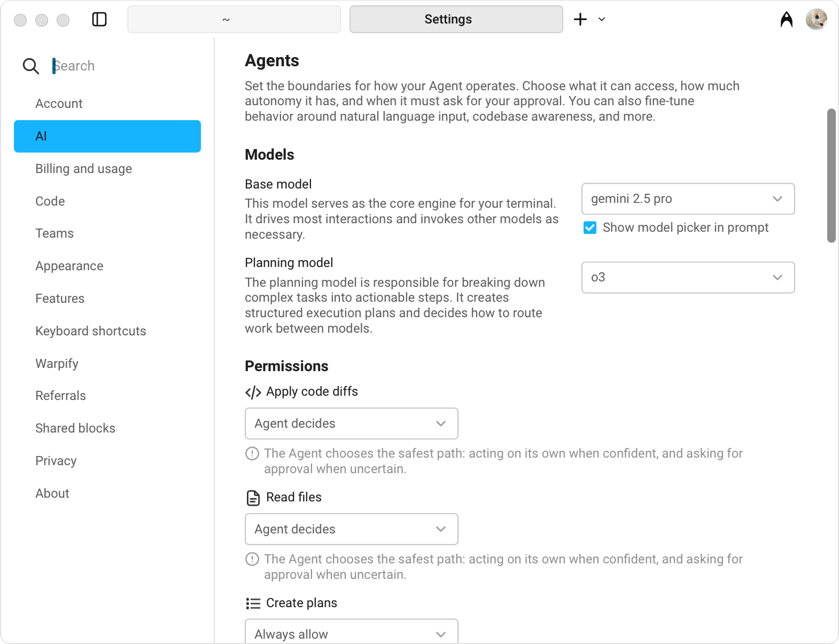Click the search magnifier icon

(x=31, y=66)
